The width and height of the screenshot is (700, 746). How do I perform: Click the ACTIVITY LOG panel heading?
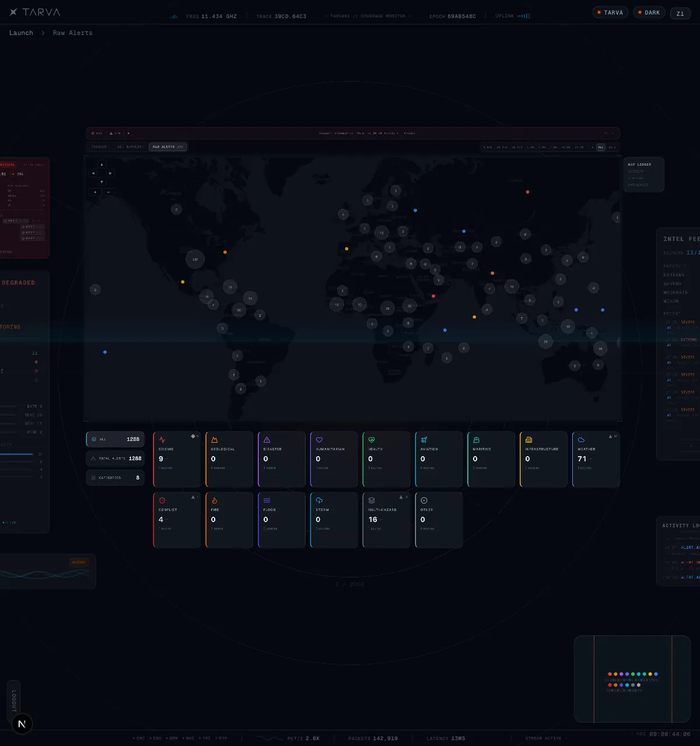681,526
